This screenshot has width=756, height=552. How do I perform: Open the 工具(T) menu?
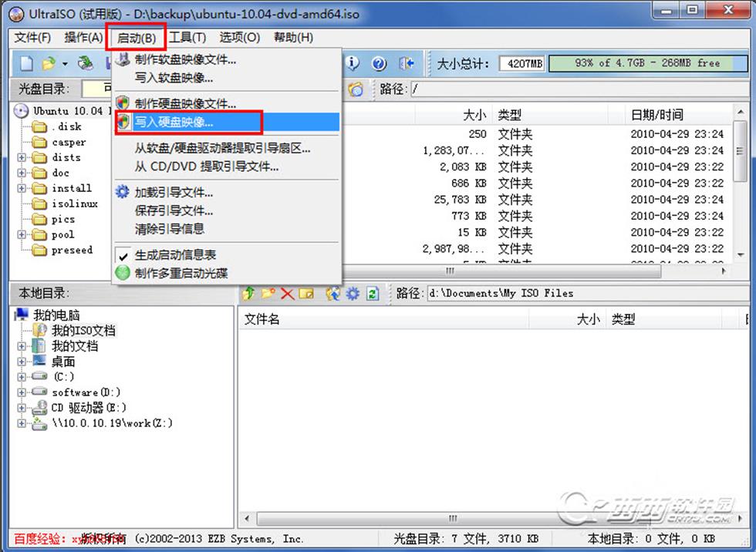[x=187, y=38]
